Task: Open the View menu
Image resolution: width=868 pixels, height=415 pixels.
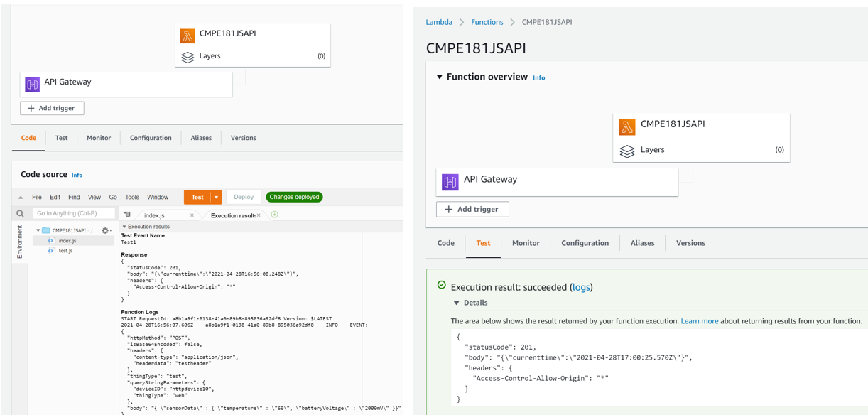Action: pos(94,198)
